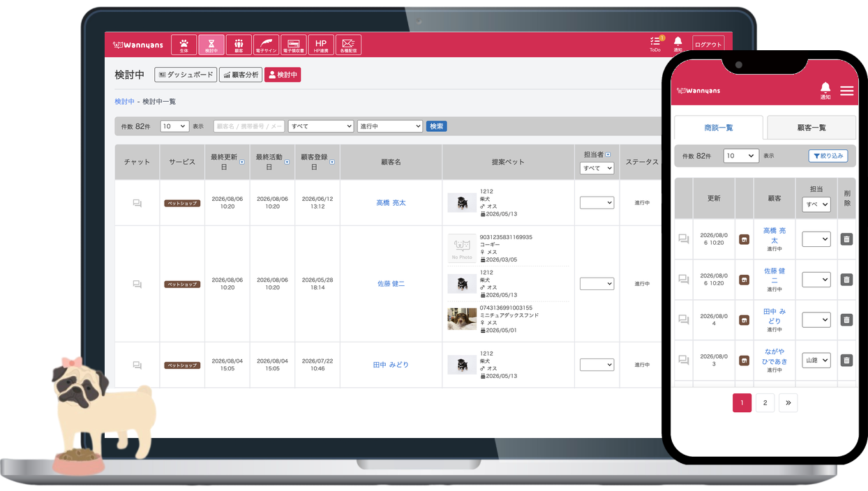
Task: Select the red 検討中 tab button
Action: point(283,75)
